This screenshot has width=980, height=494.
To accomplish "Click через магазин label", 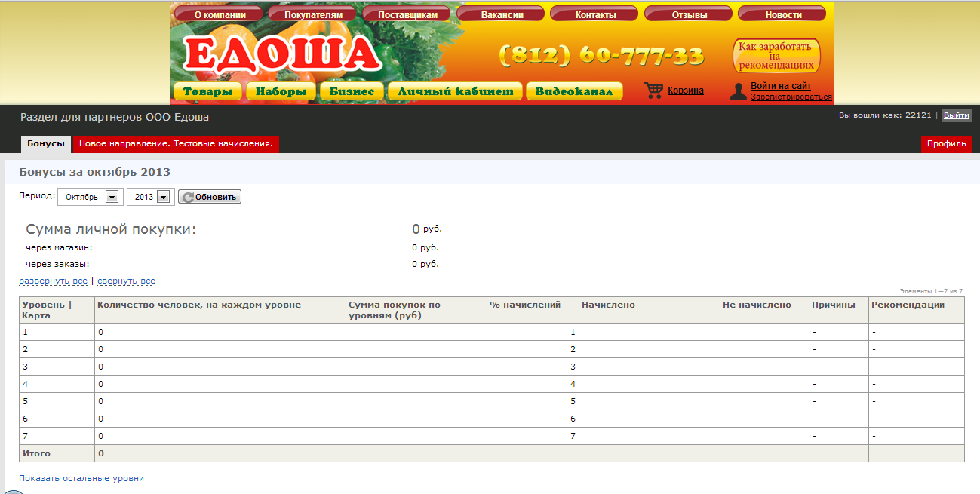I will pyautogui.click(x=59, y=247).
